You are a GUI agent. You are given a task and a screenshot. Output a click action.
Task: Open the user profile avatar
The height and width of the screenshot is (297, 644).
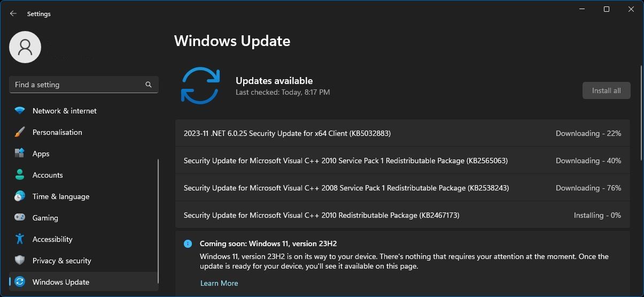25,47
